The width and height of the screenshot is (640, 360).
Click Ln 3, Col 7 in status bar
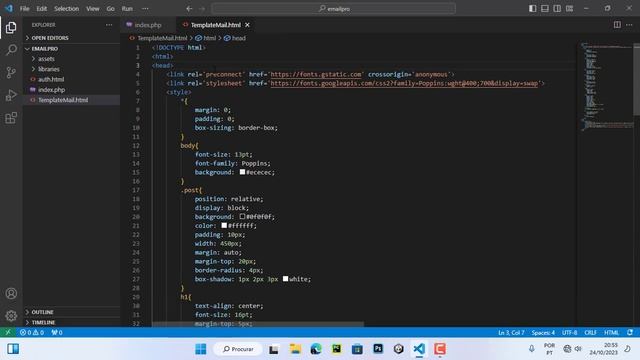(511, 332)
